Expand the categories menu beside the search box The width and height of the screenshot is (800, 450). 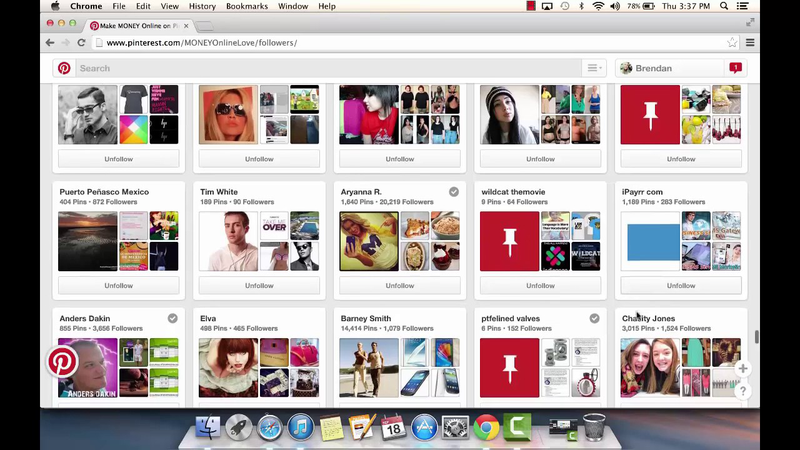[x=594, y=68]
